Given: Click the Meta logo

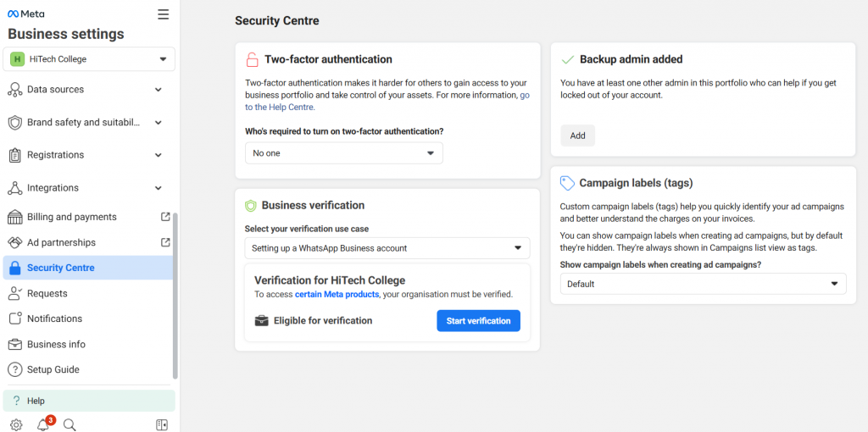Looking at the screenshot, I should pyautogui.click(x=26, y=14).
